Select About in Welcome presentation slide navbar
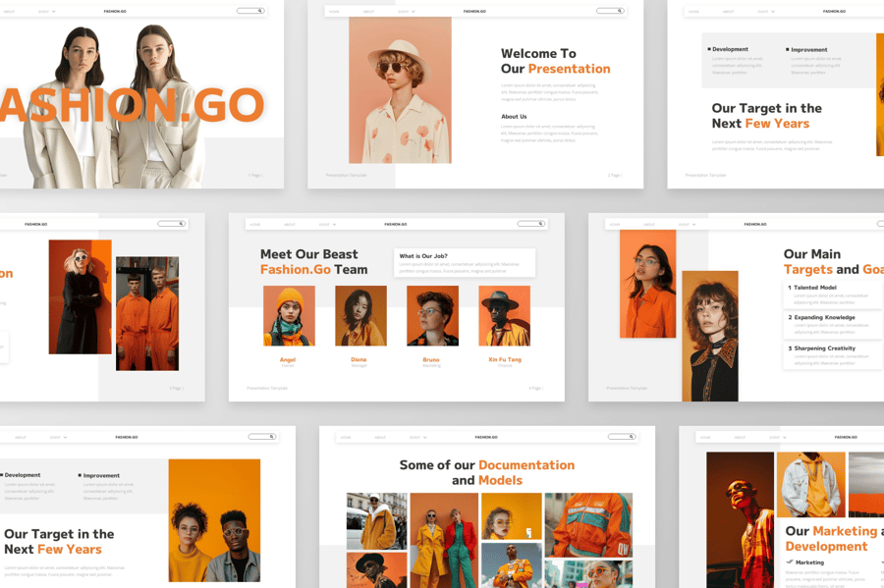This screenshot has height=588, width=884. 368,12
